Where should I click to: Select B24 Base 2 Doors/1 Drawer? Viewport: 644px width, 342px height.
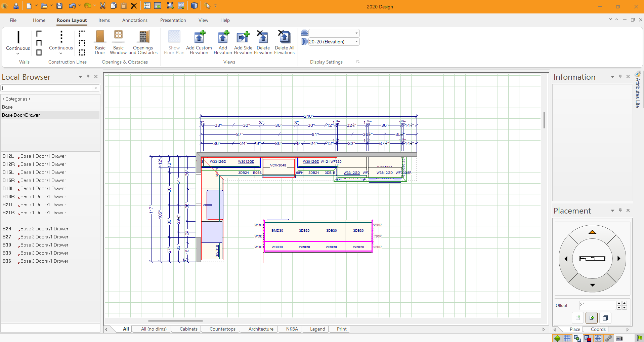pyautogui.click(x=50, y=229)
